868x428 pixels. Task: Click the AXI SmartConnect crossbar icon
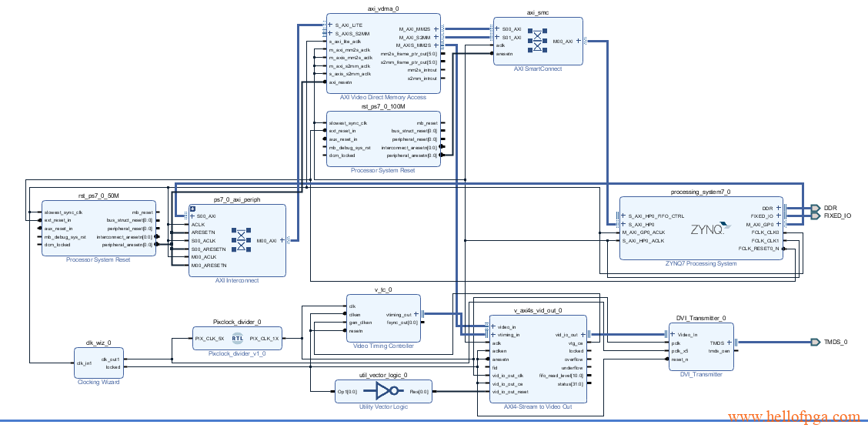pos(537,42)
